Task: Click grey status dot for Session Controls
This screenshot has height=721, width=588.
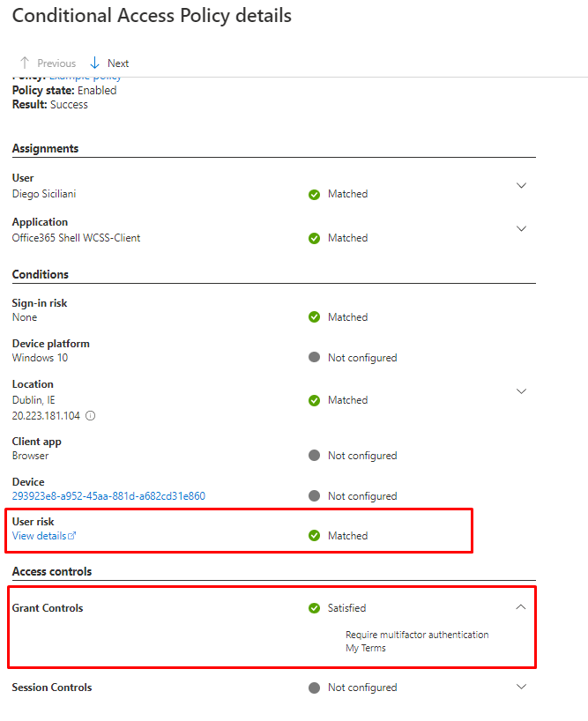Action: tap(314, 688)
